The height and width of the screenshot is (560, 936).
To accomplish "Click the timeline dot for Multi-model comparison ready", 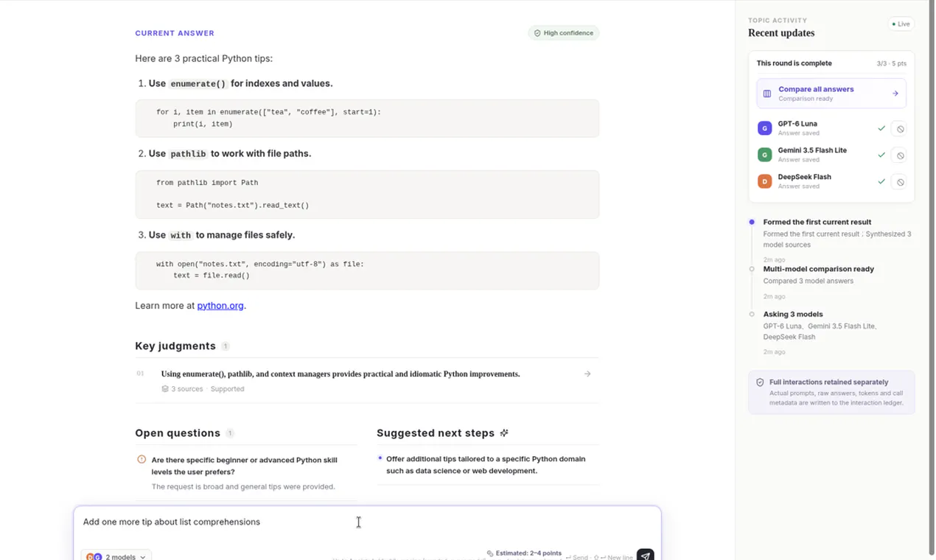I will click(752, 269).
